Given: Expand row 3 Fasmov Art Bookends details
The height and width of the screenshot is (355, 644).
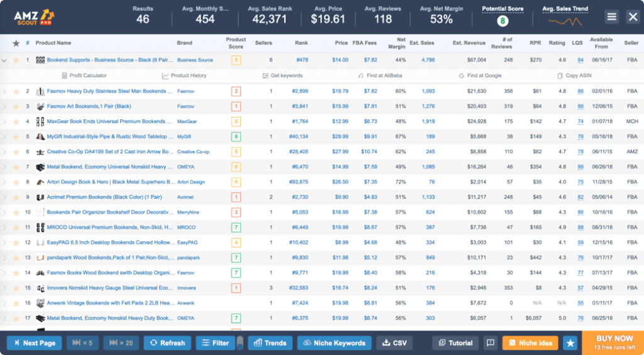Looking at the screenshot, I should tap(4, 107).
